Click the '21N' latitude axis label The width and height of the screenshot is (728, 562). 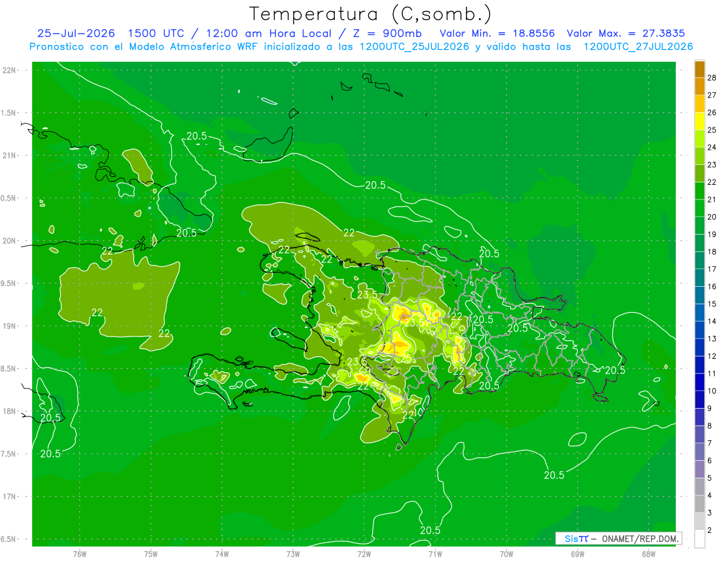pos(9,156)
